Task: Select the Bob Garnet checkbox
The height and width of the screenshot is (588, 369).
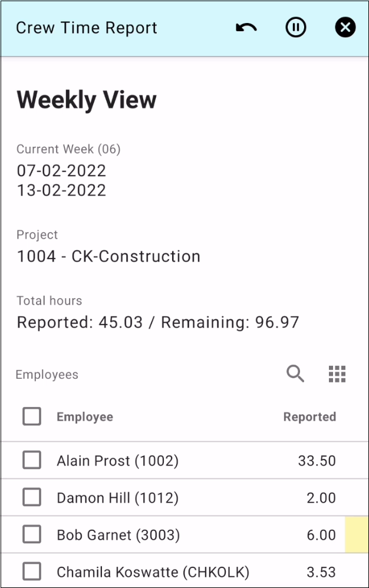Action: 32,535
